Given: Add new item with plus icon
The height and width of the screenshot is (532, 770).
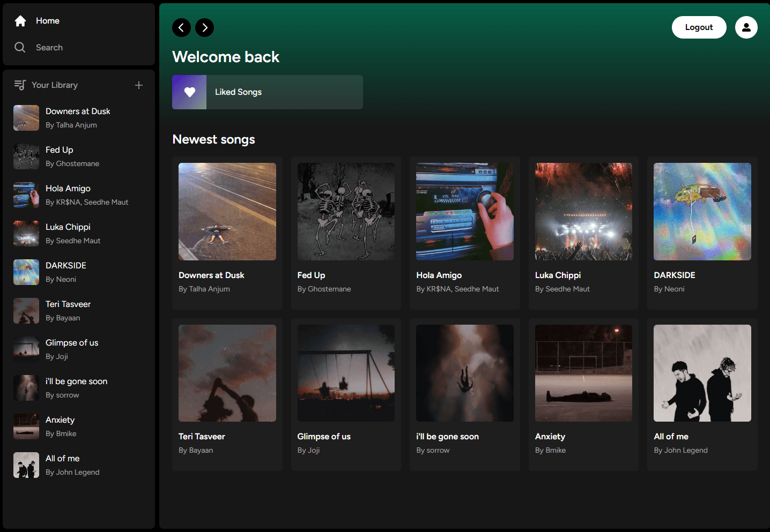Looking at the screenshot, I should (139, 85).
